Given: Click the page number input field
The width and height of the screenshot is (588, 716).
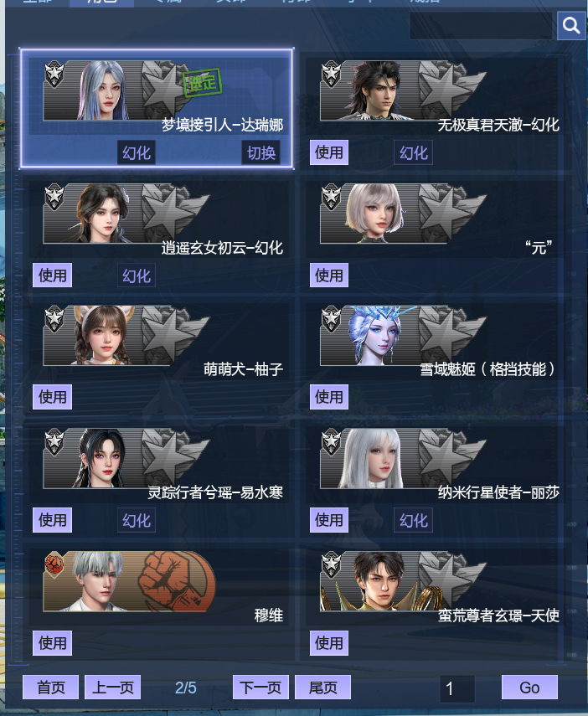Looking at the screenshot, I should tap(458, 688).
